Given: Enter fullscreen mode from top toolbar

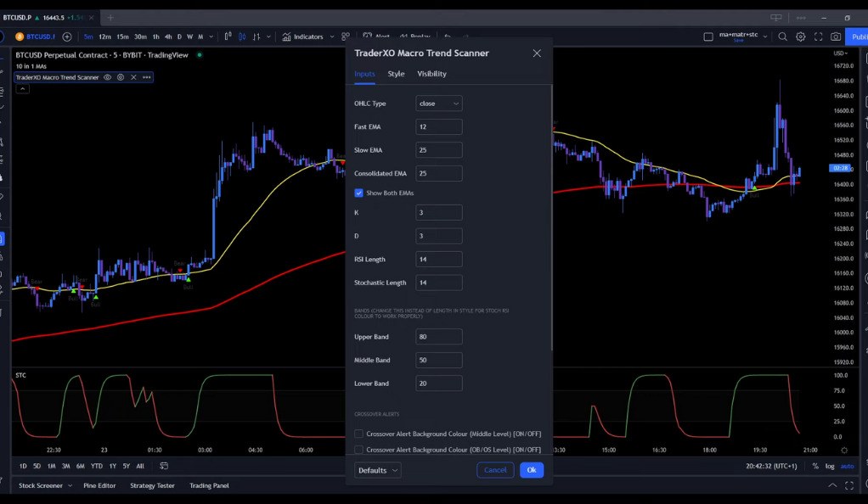Looking at the screenshot, I should [x=818, y=36].
